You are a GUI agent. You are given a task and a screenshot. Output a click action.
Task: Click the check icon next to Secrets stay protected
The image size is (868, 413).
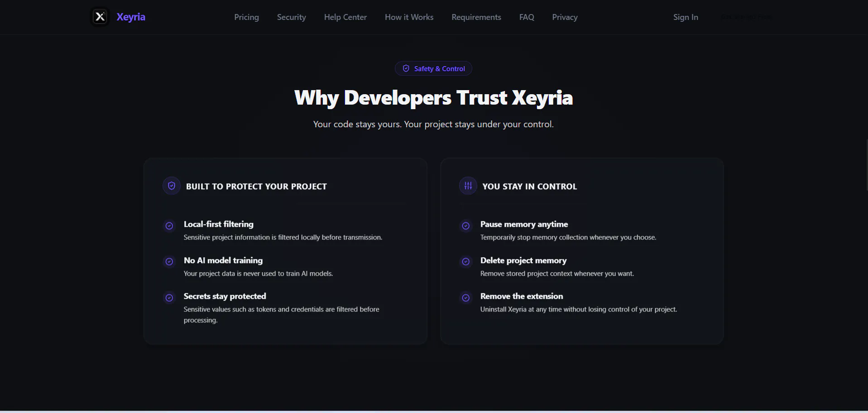click(x=169, y=298)
